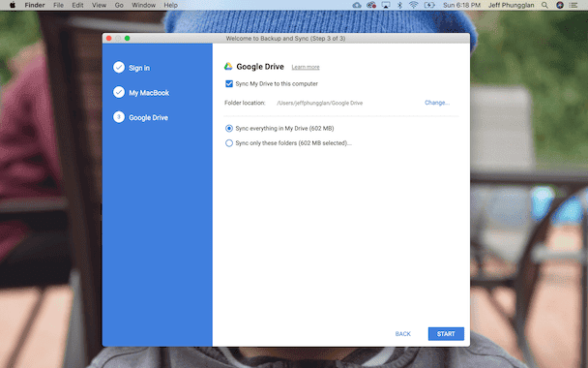Zoom the Backup and Sync window with green button
The image size is (588, 368).
coord(127,39)
